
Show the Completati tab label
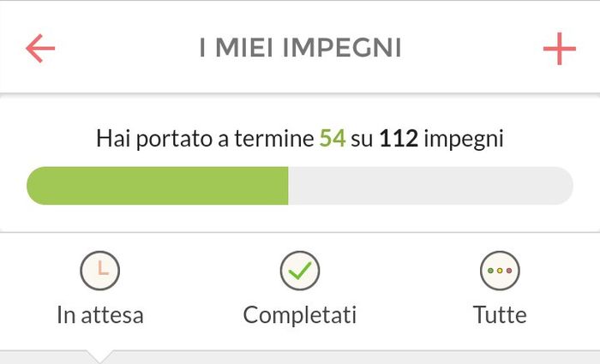[x=300, y=315]
